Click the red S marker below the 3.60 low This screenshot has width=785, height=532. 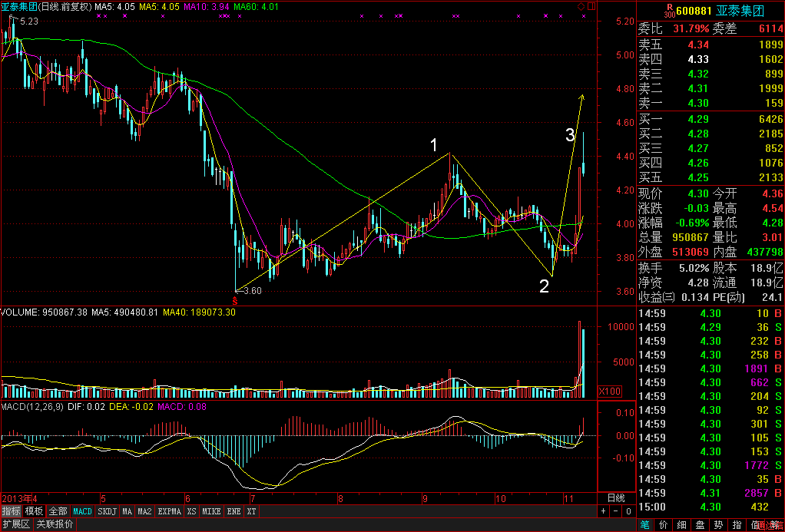click(x=234, y=301)
